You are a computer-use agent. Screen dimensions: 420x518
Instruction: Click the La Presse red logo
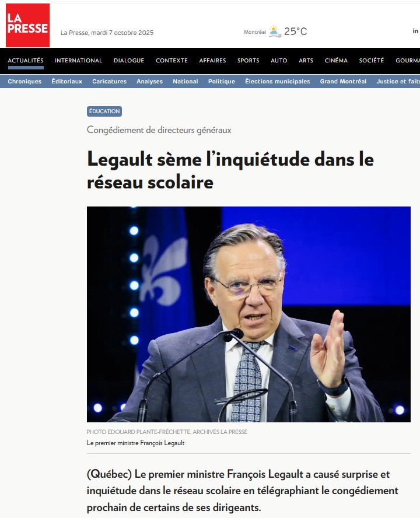pos(28,25)
